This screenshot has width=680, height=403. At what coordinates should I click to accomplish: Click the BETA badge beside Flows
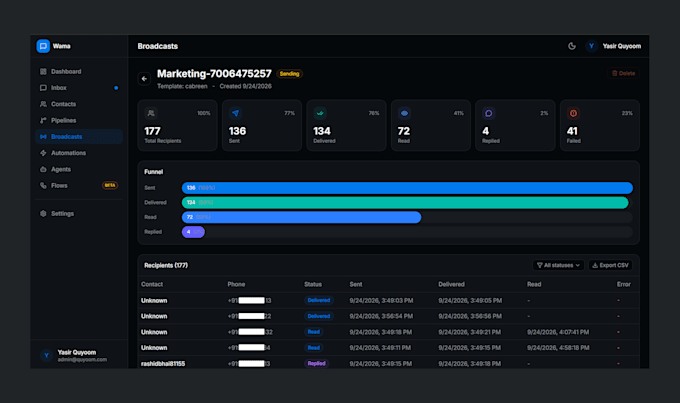point(110,185)
